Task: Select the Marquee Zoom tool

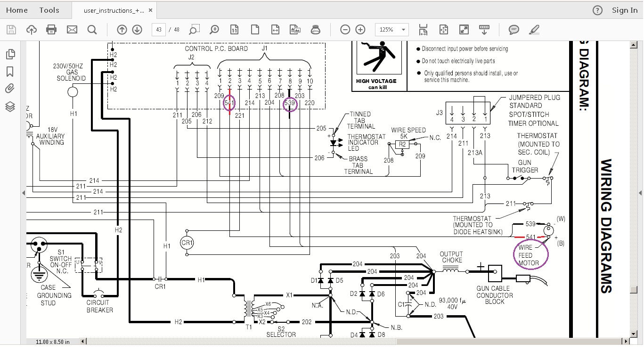Action: 194,30
